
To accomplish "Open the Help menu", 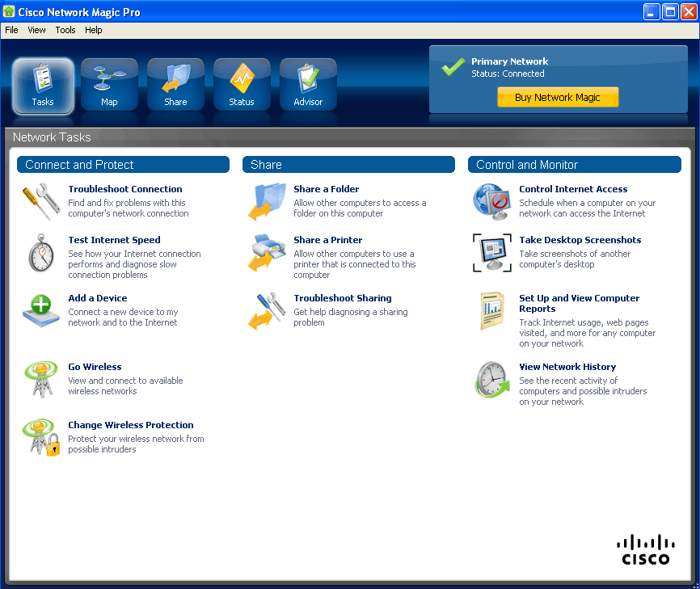I will click(93, 30).
